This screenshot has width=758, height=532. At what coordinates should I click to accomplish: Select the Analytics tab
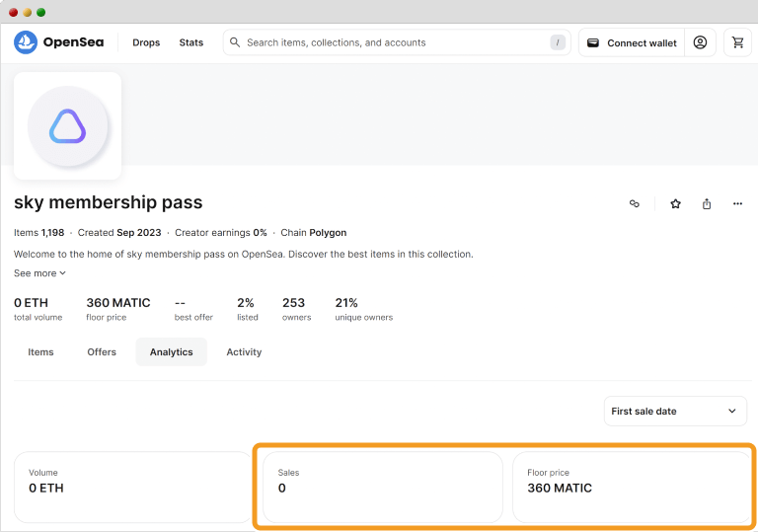[171, 352]
